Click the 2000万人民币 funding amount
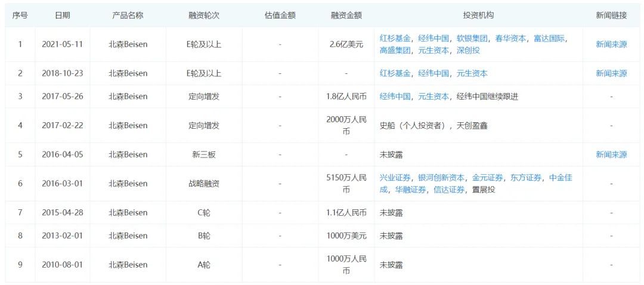644x285 pixels. click(x=346, y=126)
